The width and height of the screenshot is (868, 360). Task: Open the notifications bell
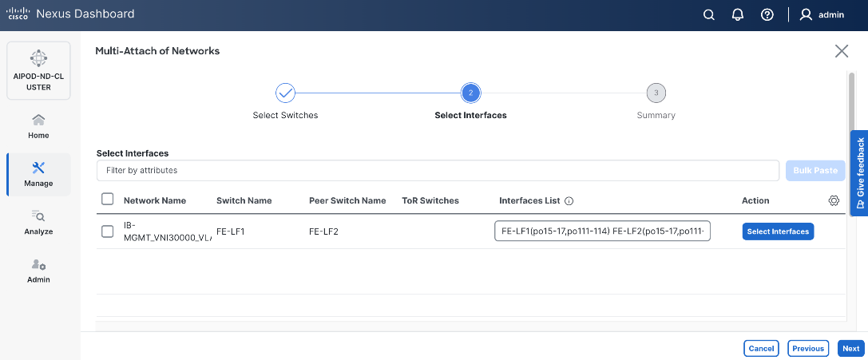738,14
